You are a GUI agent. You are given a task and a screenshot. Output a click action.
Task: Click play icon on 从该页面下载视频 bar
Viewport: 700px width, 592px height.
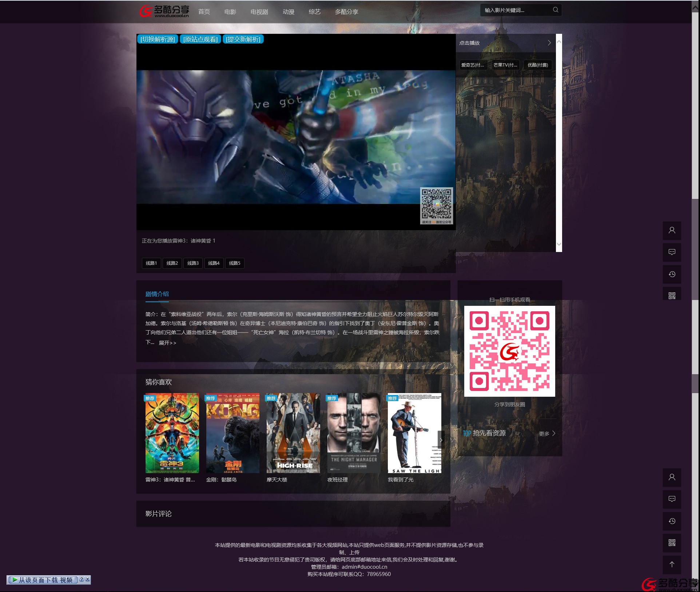tap(15, 580)
